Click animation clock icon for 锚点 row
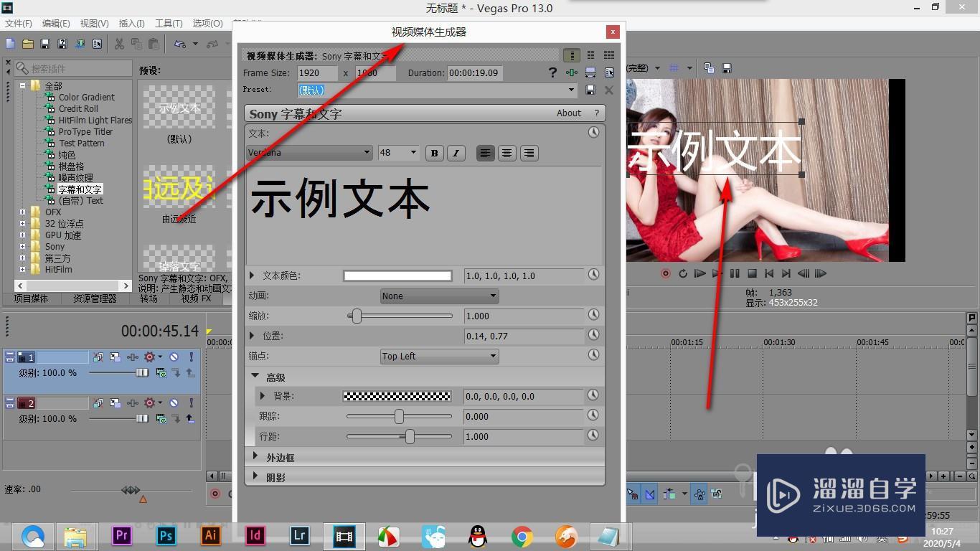 (593, 355)
